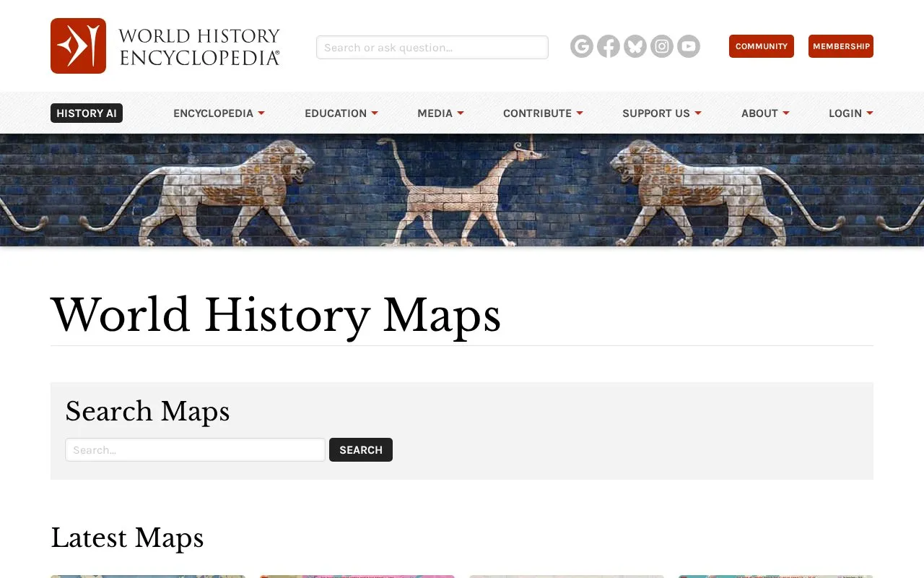Expand the About menu

pos(765,113)
